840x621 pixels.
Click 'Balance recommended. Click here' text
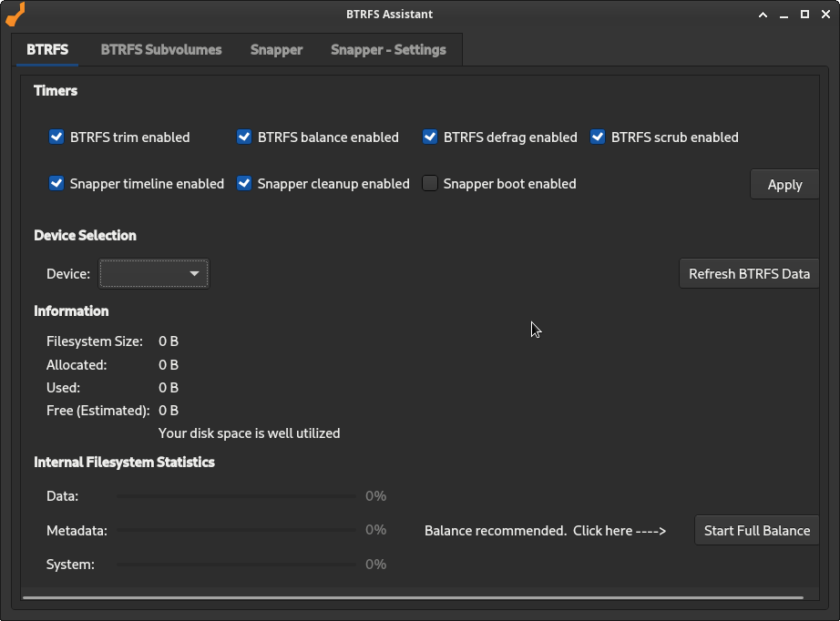pyautogui.click(x=546, y=531)
